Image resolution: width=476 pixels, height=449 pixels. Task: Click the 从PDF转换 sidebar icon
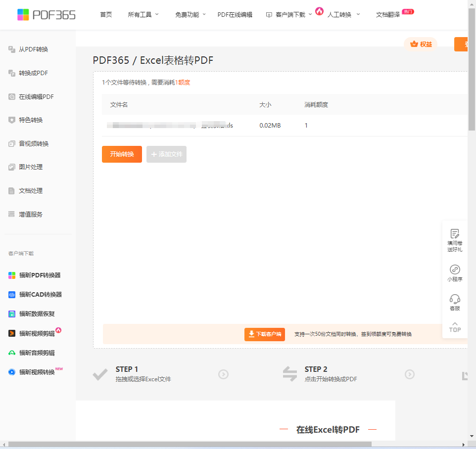pos(12,49)
